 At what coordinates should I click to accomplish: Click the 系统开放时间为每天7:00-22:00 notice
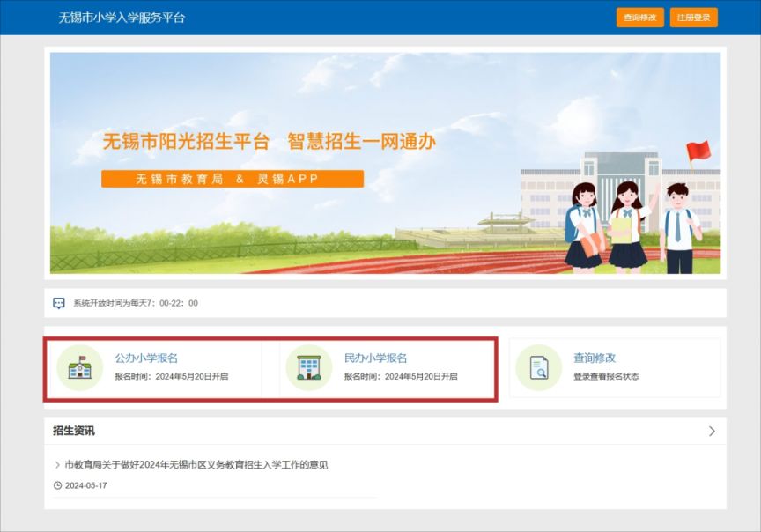(136, 303)
